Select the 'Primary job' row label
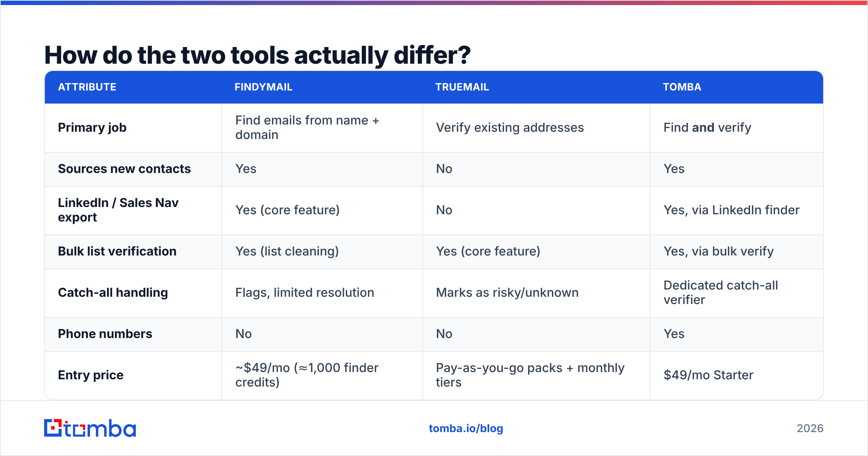 point(92,128)
